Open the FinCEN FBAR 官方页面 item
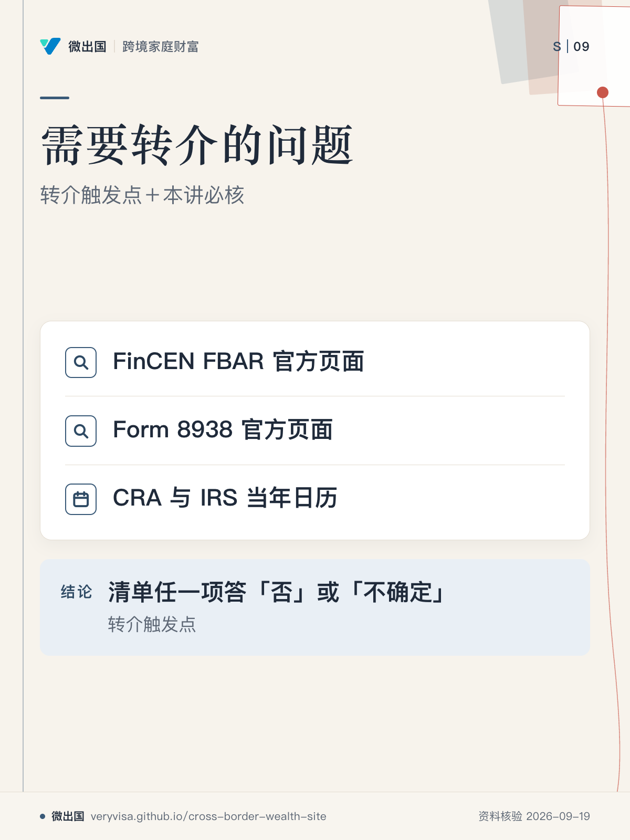This screenshot has height=840, width=630. [x=315, y=362]
